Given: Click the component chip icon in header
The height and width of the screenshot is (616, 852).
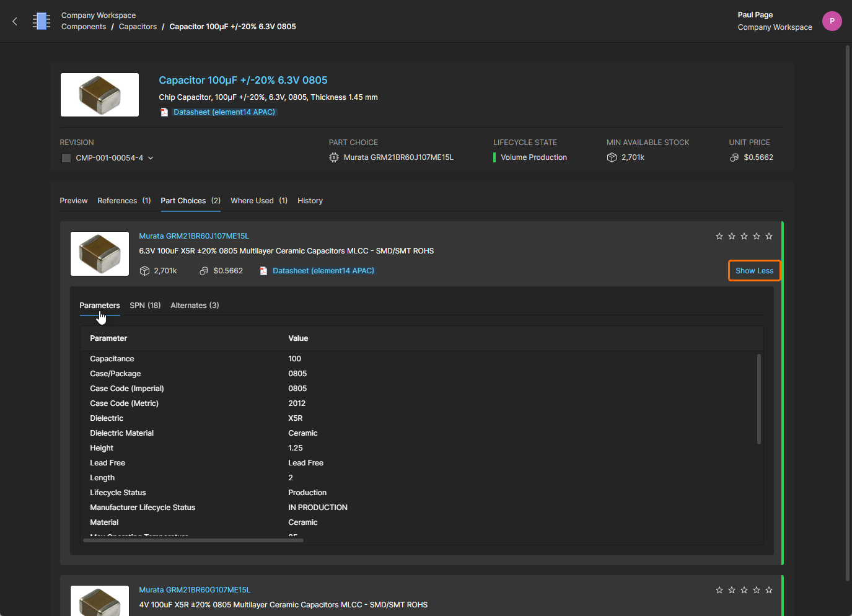Looking at the screenshot, I should [42, 21].
